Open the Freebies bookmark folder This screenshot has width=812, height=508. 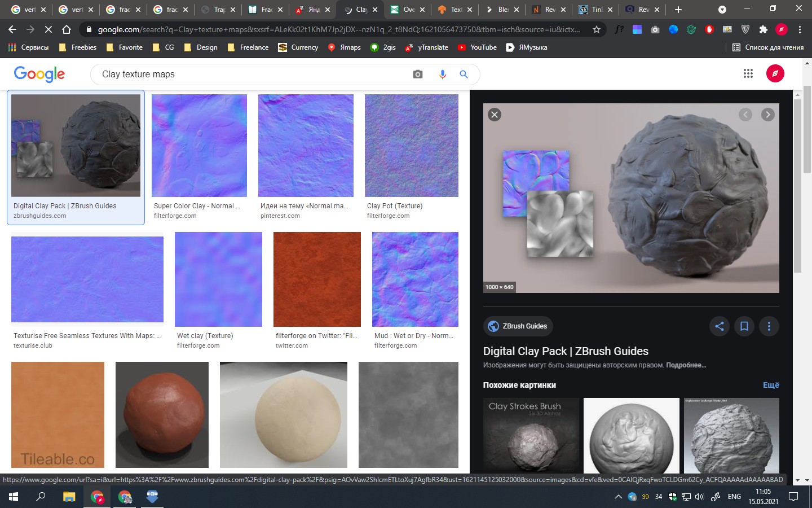78,47
